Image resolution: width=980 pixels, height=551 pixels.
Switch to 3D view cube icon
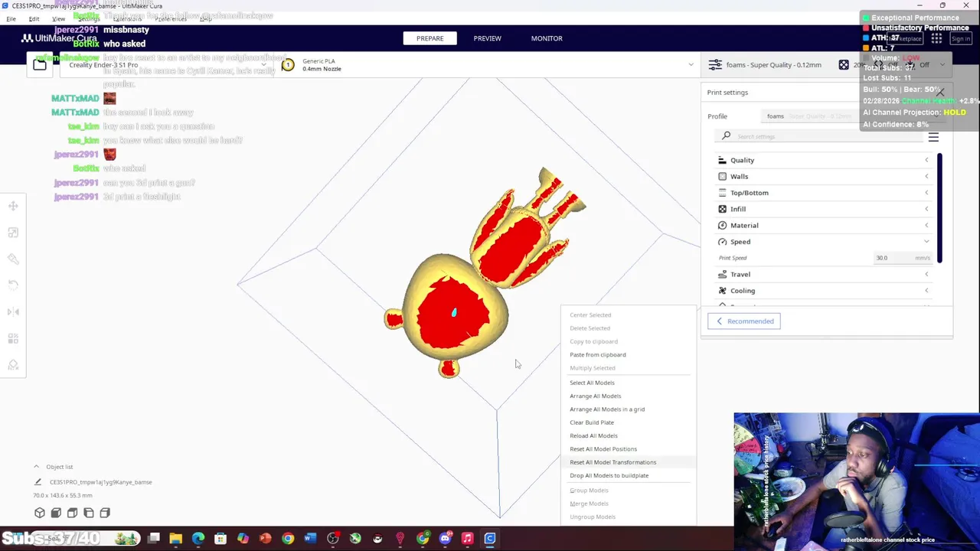(40, 513)
